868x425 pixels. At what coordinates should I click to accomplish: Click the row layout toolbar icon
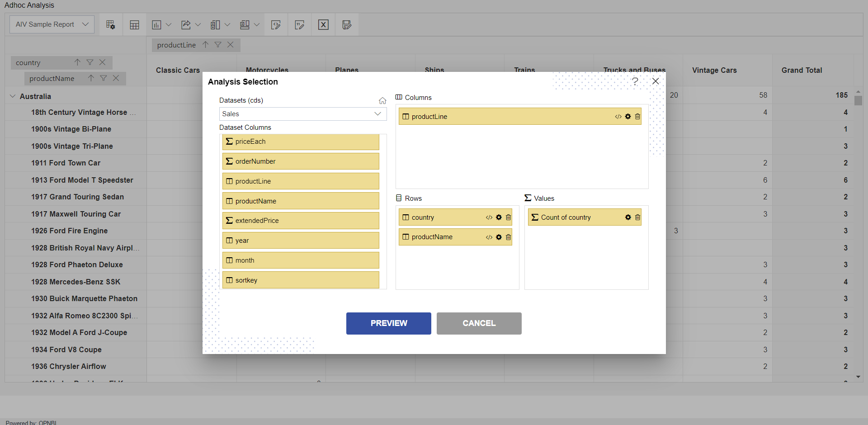(x=245, y=25)
